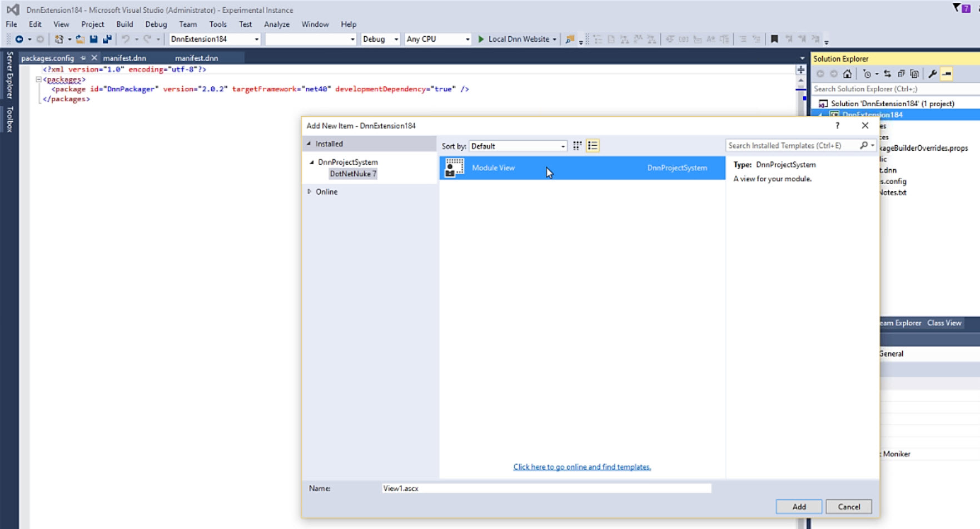980x529 pixels.
Task: Open the Help menu
Action: coord(349,24)
